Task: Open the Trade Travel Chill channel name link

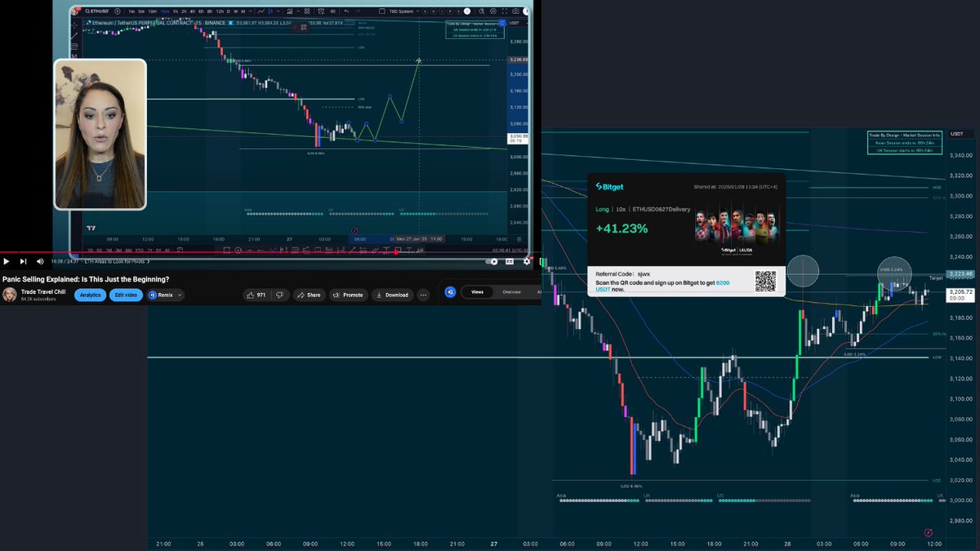Action: [43, 291]
